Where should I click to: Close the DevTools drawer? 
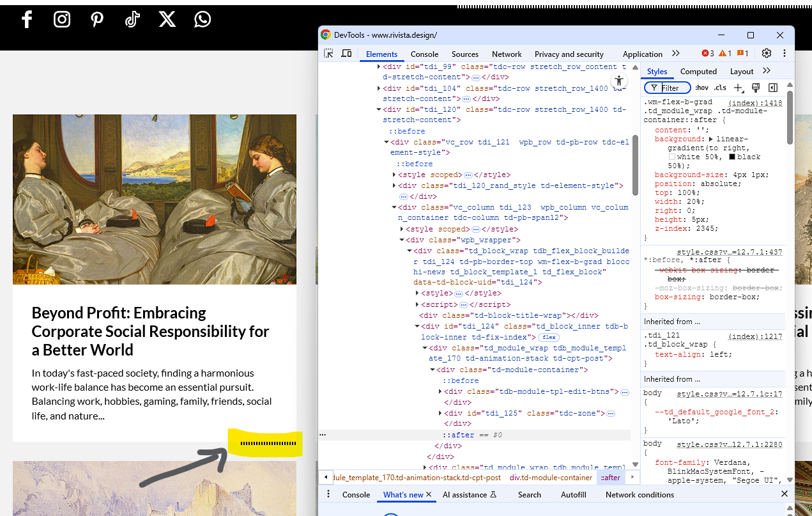(785, 494)
